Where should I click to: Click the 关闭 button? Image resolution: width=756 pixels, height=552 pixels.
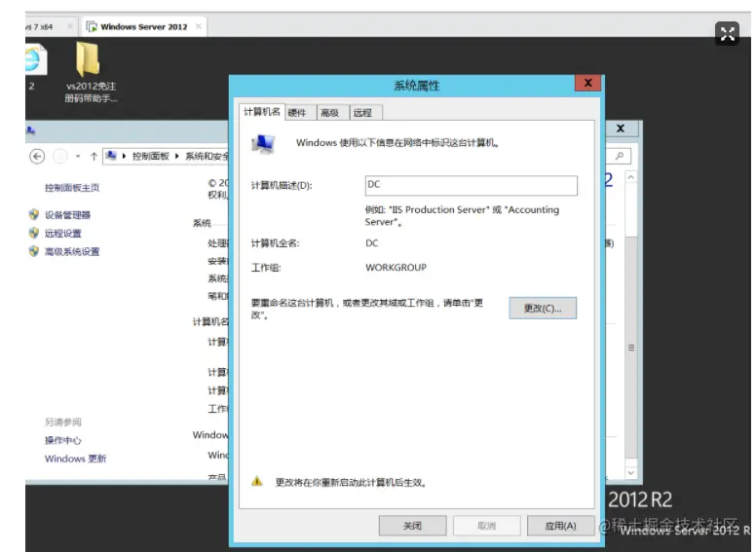click(x=412, y=526)
